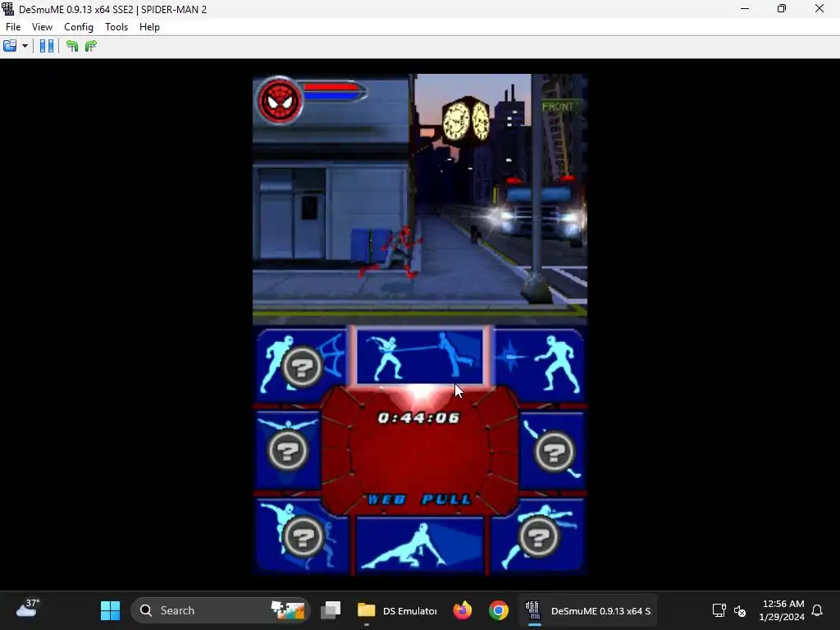Open Task View from taskbar

coord(331,610)
